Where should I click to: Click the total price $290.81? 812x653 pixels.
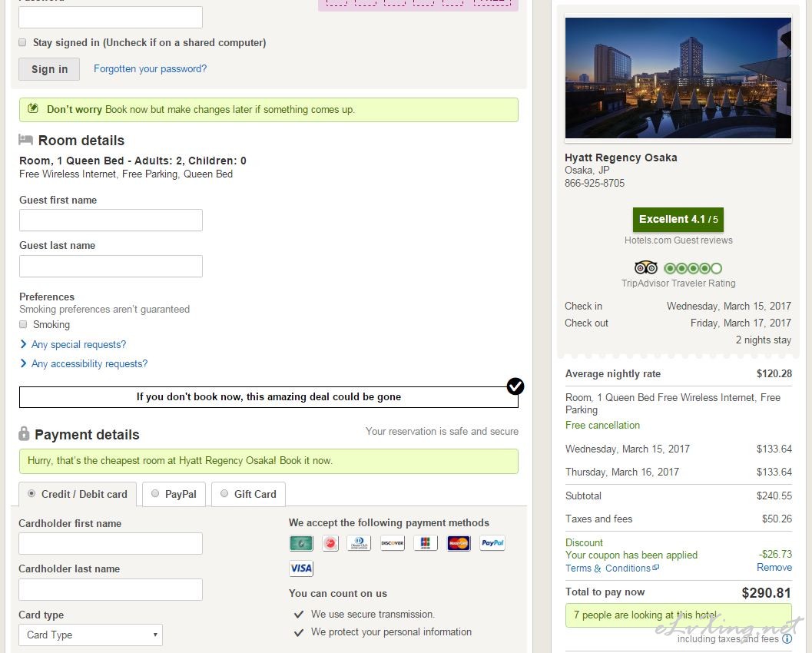pos(767,593)
